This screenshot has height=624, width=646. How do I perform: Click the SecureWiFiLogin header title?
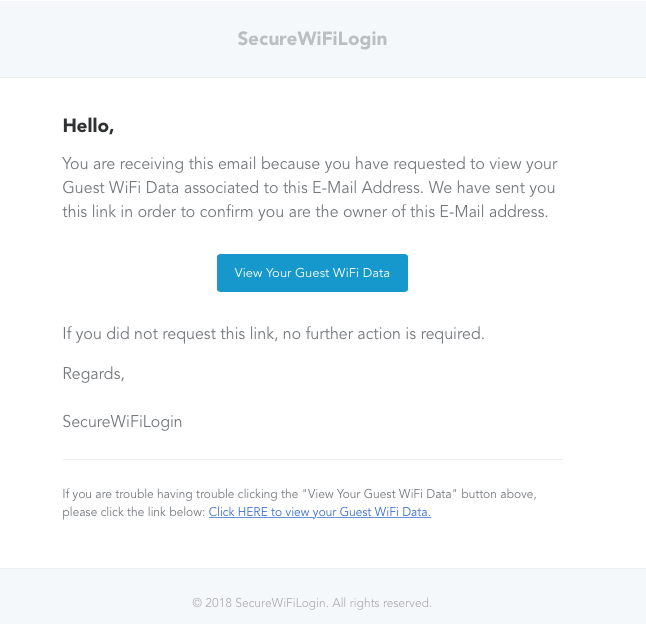pos(312,39)
